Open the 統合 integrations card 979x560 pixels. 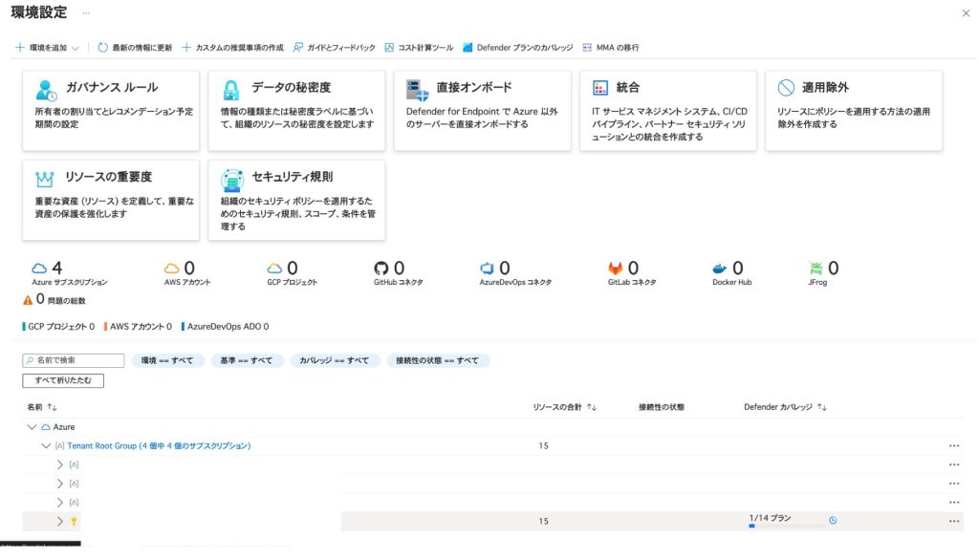(666, 110)
